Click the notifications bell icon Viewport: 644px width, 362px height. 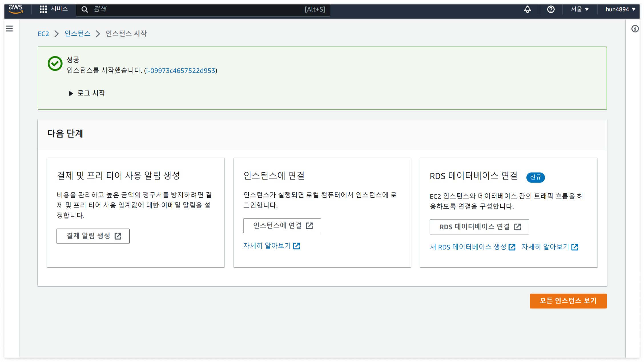pos(527,9)
